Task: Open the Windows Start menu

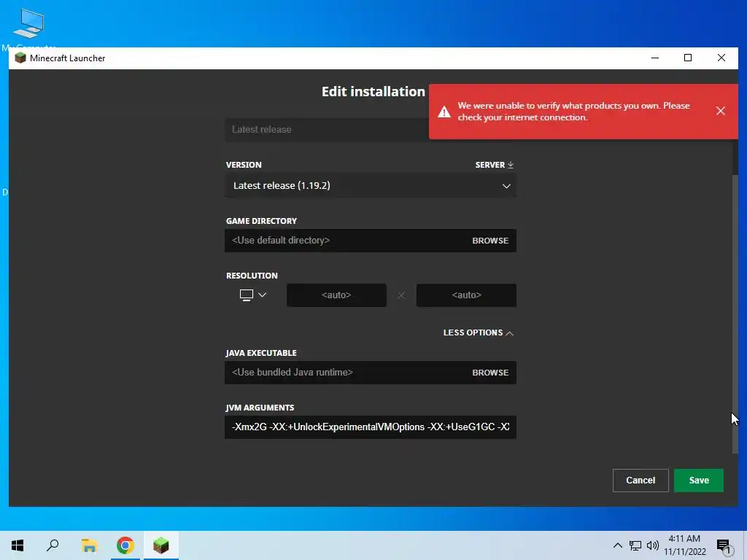Action: click(x=18, y=545)
